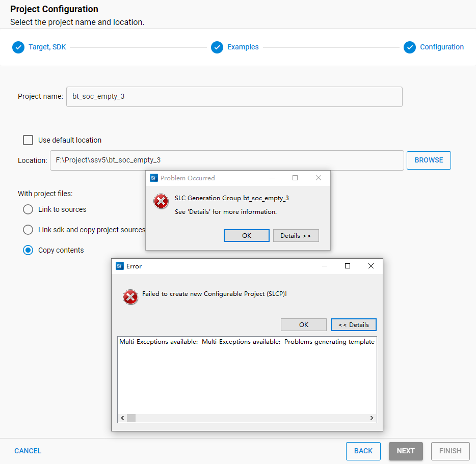Click the red error icon in Error dialog
This screenshot has height=464, width=476.
pos(130,297)
